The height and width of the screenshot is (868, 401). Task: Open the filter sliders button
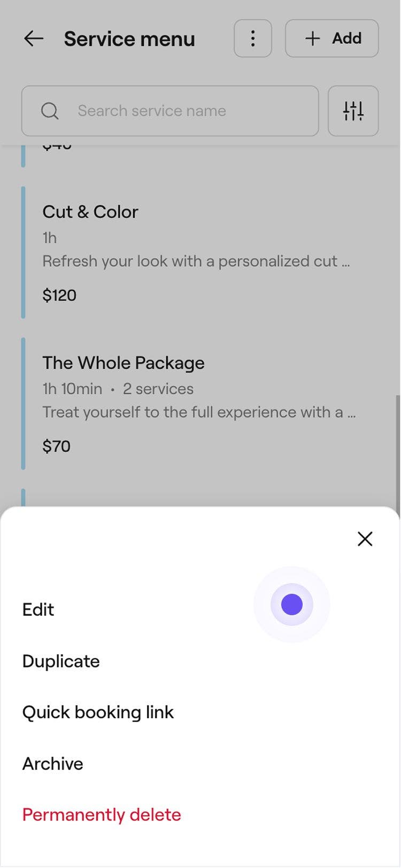click(353, 111)
